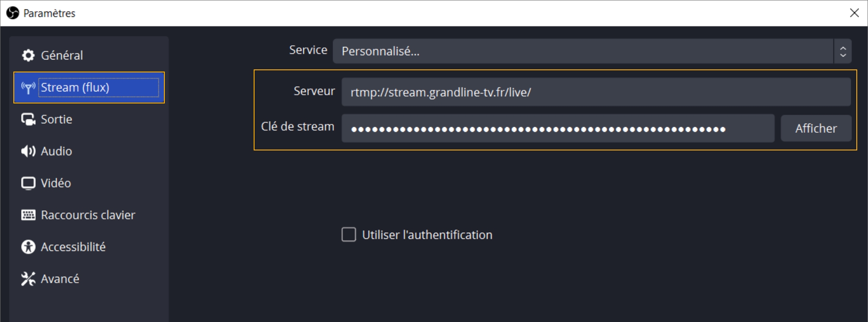Click the Accessibilité person icon
868x322 pixels.
click(x=28, y=247)
